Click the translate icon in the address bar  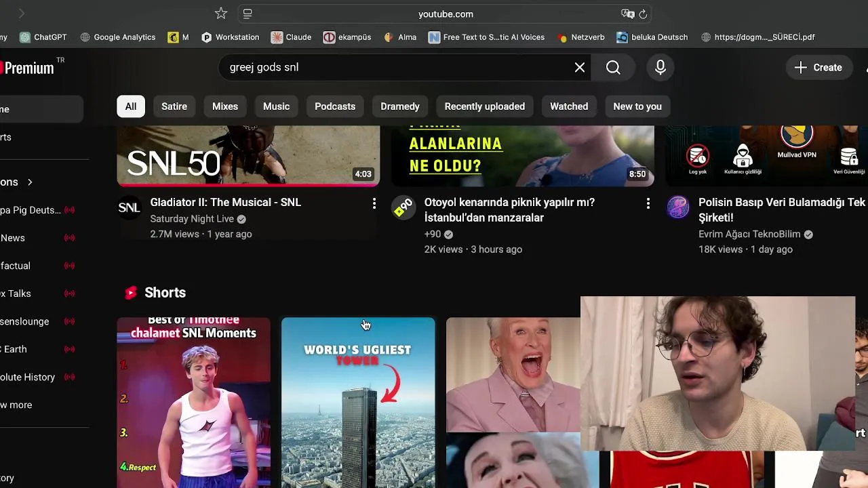click(x=627, y=14)
